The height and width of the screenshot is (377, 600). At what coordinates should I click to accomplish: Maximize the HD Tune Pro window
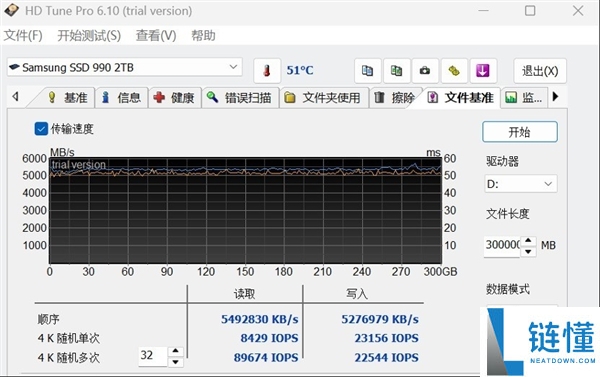(x=530, y=11)
